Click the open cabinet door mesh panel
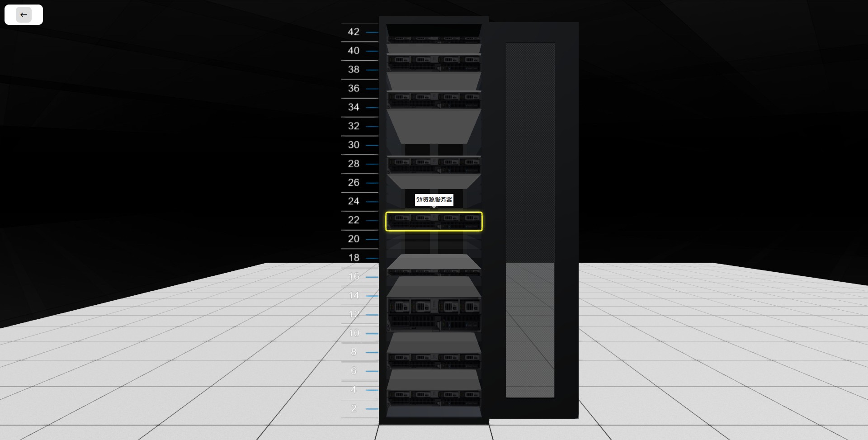Screen dimensions: 868x440 pos(530,220)
